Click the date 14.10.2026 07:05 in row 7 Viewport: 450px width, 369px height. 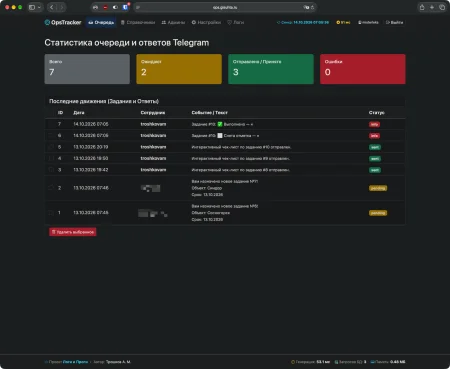[x=91, y=124]
